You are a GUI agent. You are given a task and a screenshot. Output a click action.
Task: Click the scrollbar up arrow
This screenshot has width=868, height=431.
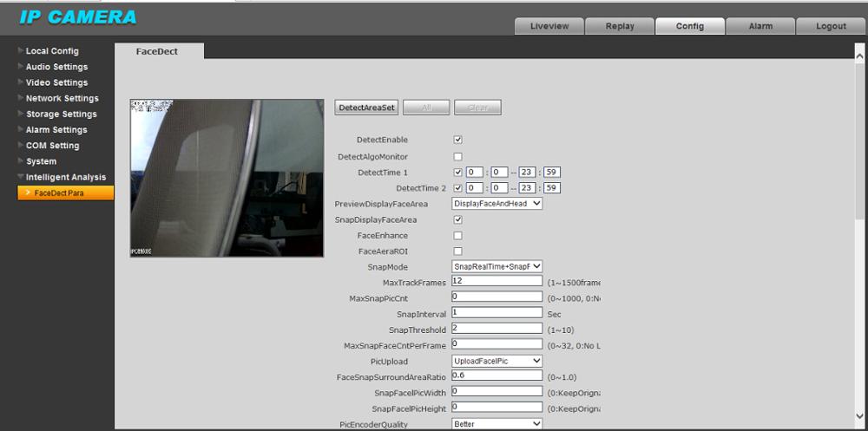click(859, 56)
